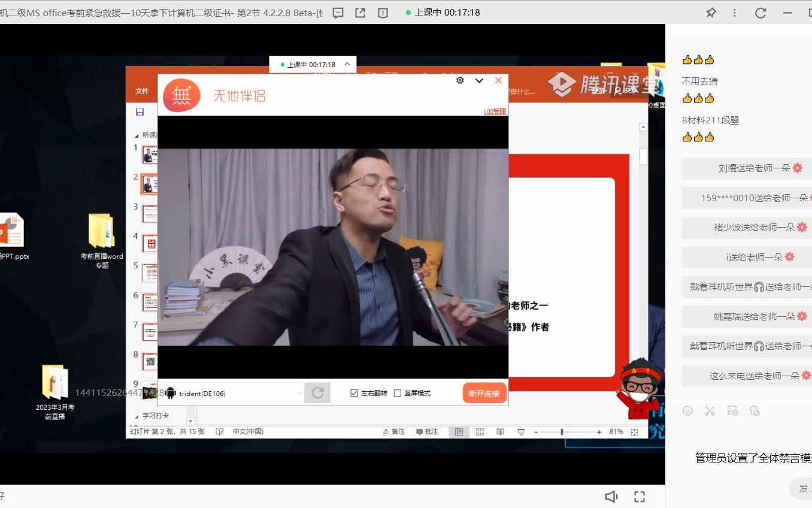Close the 无他伴侣 window

click(498, 80)
